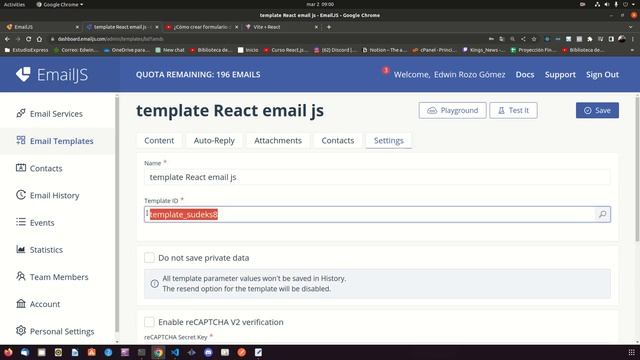Reload the page in Chrome

coord(29,39)
